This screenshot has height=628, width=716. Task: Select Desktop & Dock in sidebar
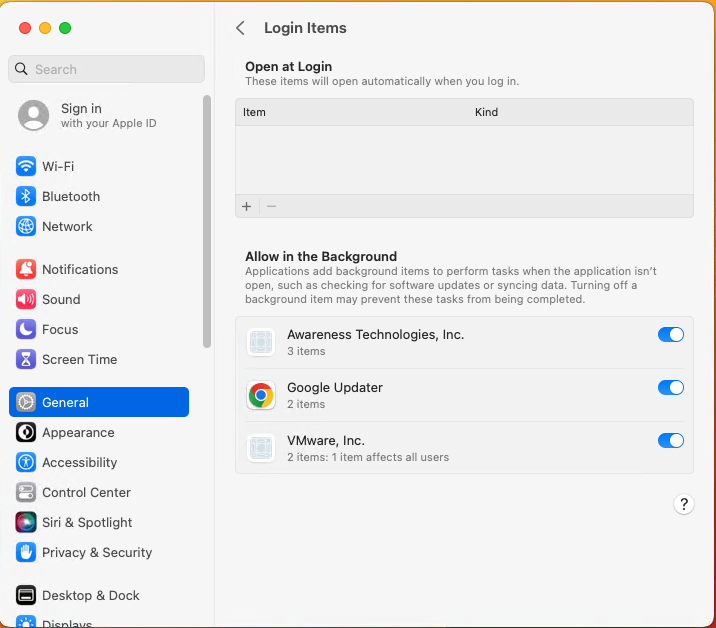[x=99, y=596]
